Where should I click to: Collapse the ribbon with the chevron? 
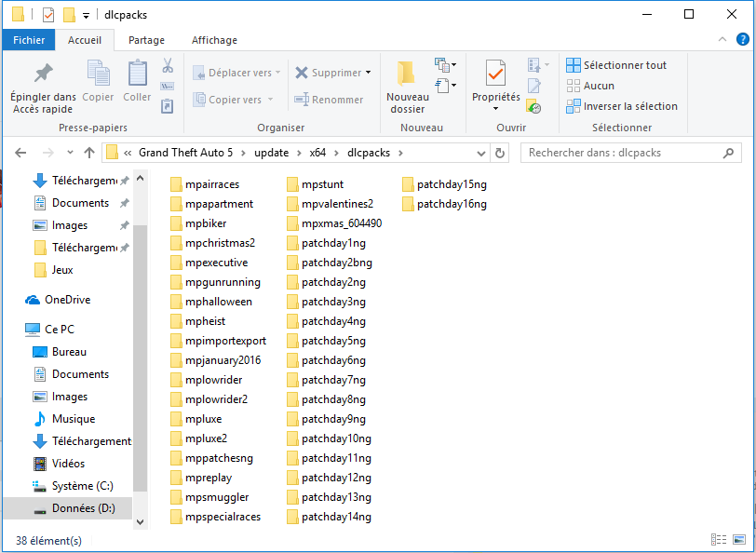(722, 39)
